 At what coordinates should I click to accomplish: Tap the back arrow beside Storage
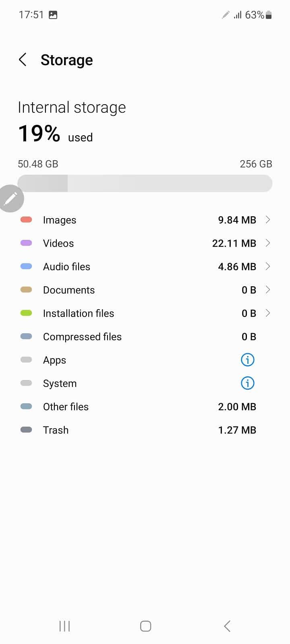pos(23,60)
